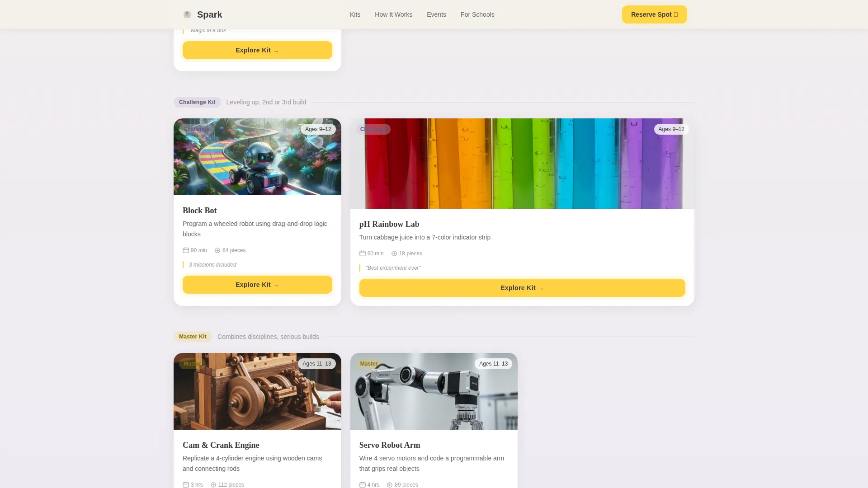This screenshot has height=488, width=868.
Task: Click the Servo Robot Arm description text
Action: coord(432,464)
